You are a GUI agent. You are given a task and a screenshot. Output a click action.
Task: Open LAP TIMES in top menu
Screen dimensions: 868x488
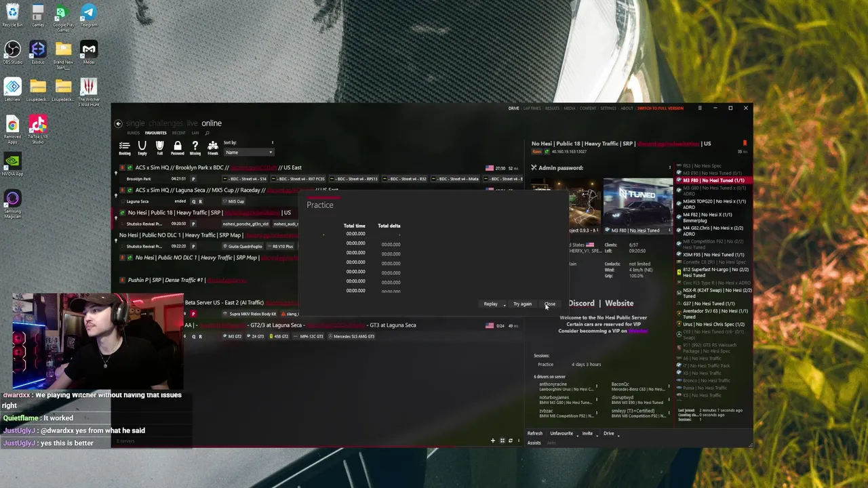[532, 108]
